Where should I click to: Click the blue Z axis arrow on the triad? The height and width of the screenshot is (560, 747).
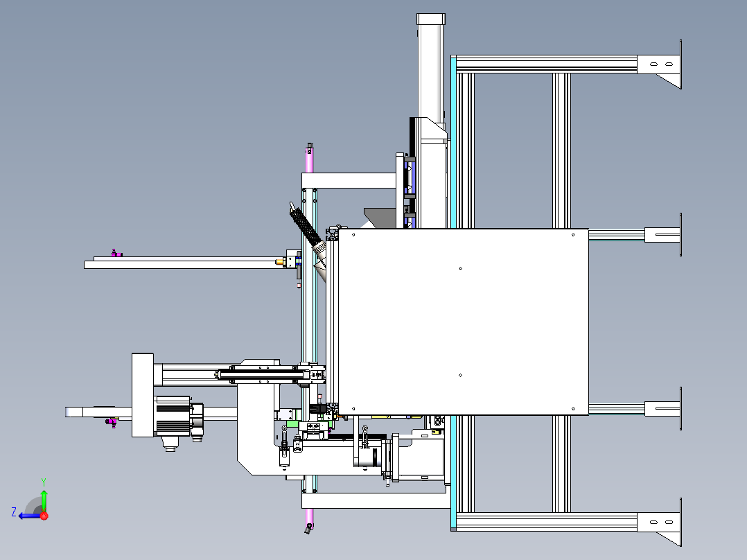pos(26,515)
